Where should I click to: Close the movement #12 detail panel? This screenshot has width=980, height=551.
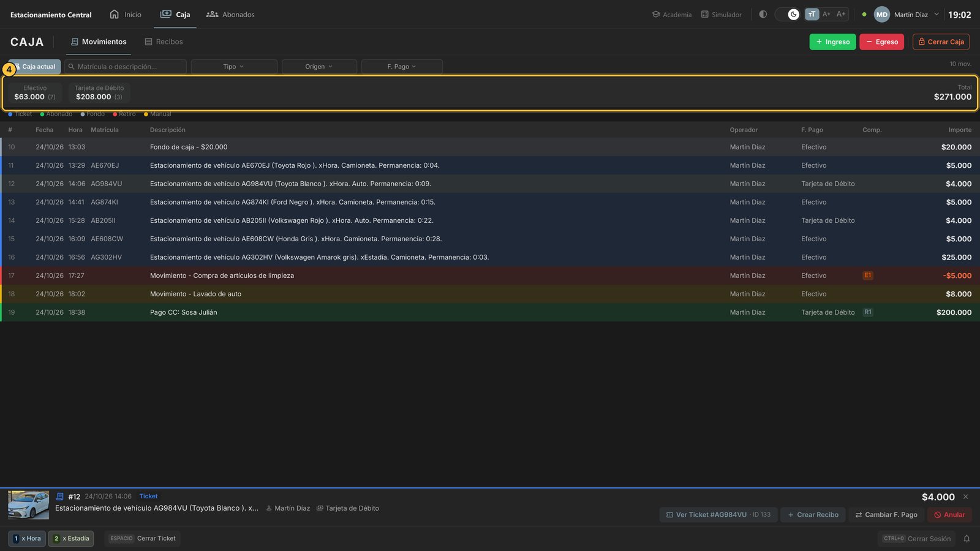966,497
